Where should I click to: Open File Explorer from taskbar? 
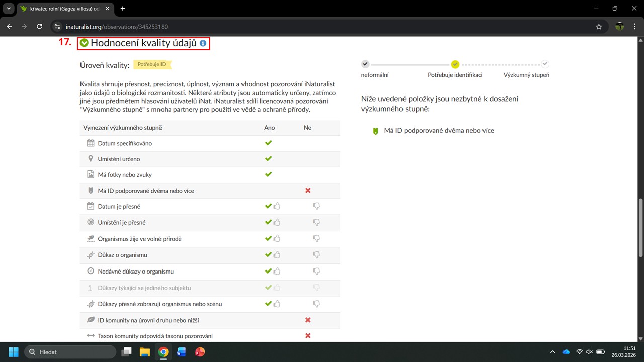pos(145,352)
